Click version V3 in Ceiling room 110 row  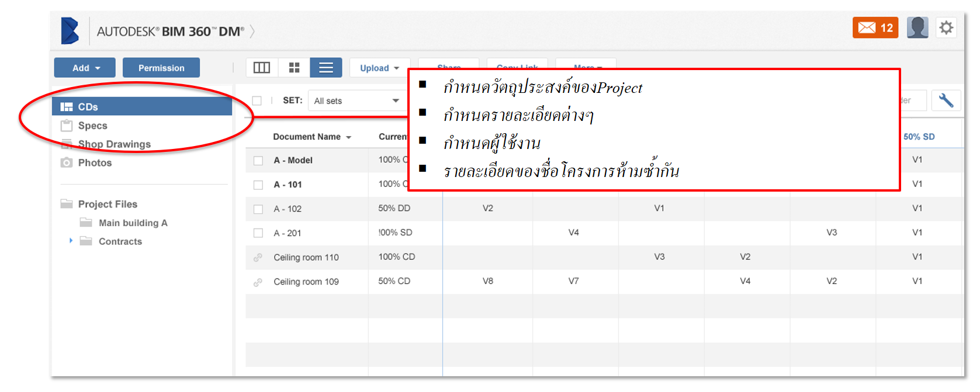tap(659, 256)
